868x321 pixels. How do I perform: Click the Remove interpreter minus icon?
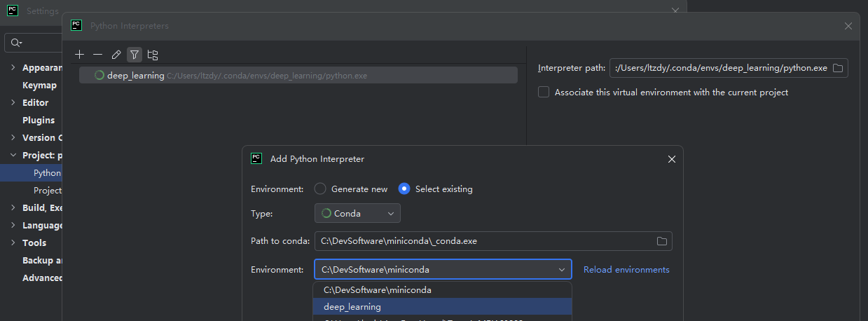98,55
